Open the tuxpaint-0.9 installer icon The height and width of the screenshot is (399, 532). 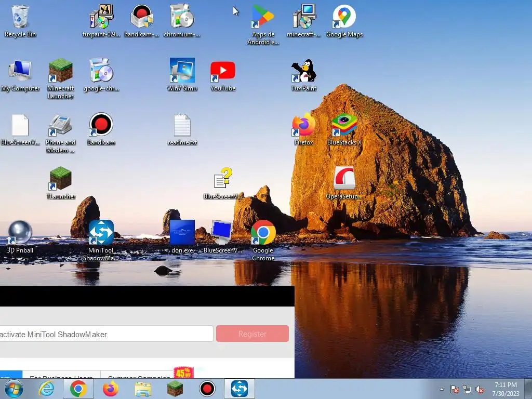(x=101, y=20)
